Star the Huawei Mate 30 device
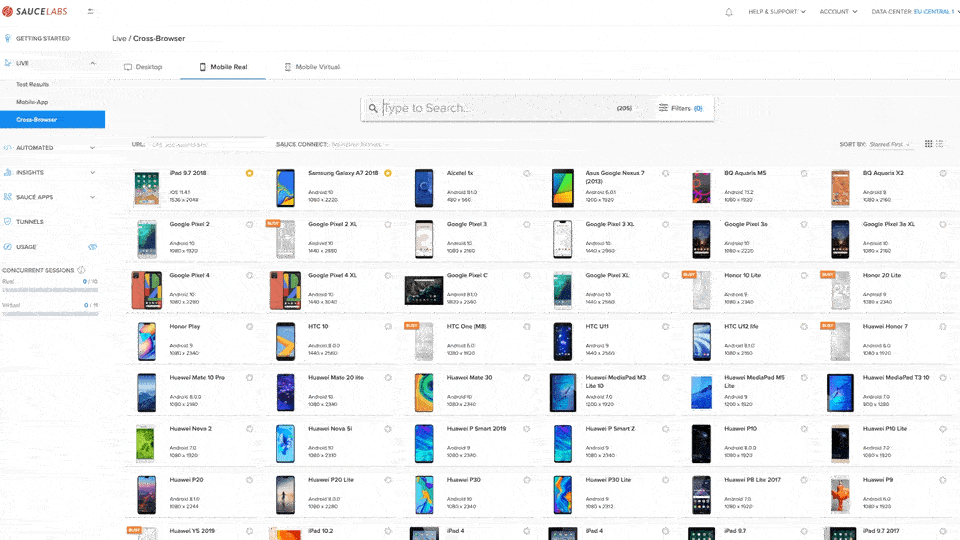Screen dimensions: 960x540 527,378
